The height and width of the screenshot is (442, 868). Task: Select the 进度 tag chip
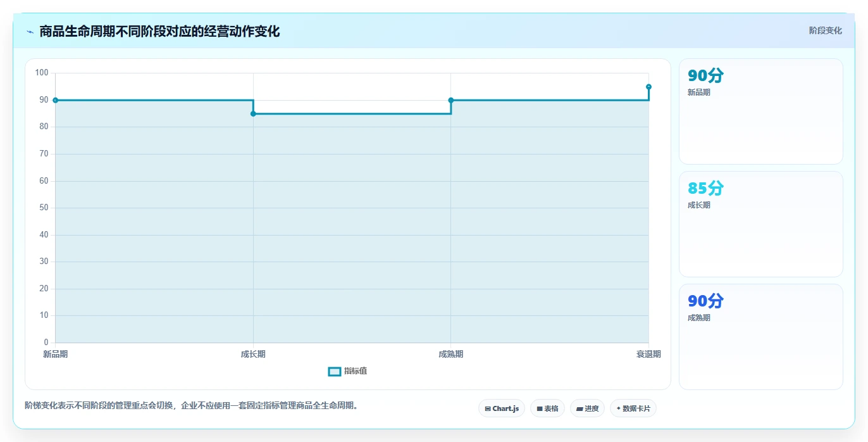(587, 408)
